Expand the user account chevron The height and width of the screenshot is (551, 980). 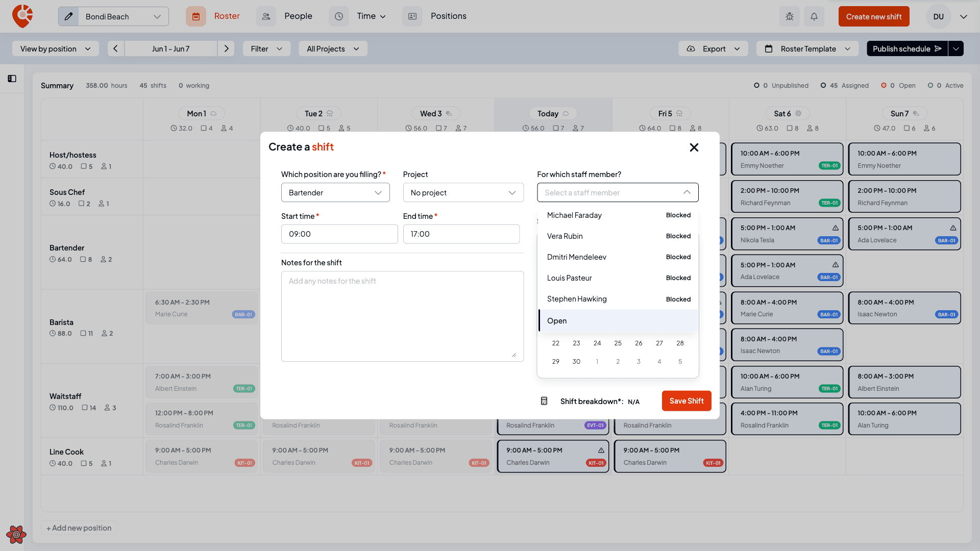pos(963,16)
